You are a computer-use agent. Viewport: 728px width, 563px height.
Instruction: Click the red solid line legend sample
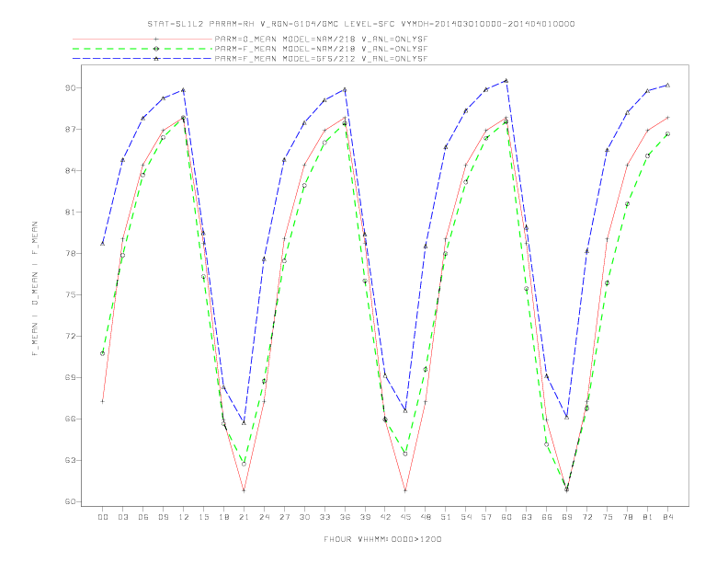(x=142, y=39)
